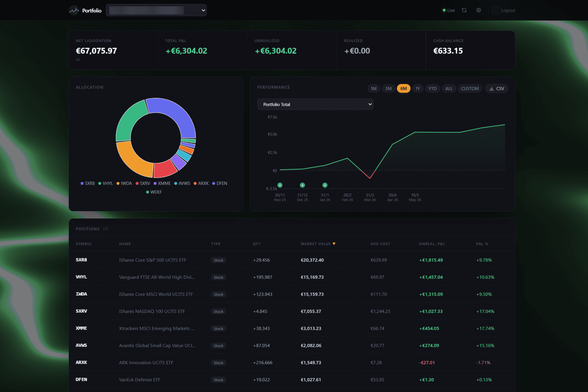Click the deposit marker under 30/11
Screen dimensions: 588x392
280,185
